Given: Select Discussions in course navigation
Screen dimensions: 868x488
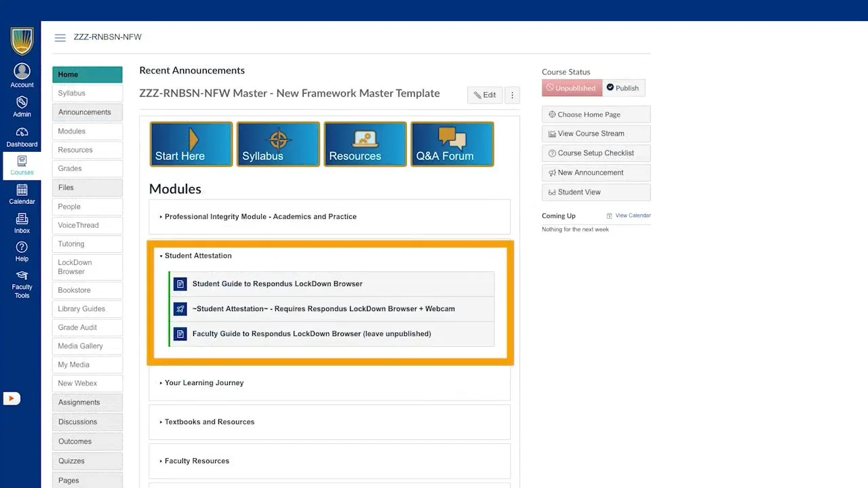Looking at the screenshot, I should click(87, 422).
